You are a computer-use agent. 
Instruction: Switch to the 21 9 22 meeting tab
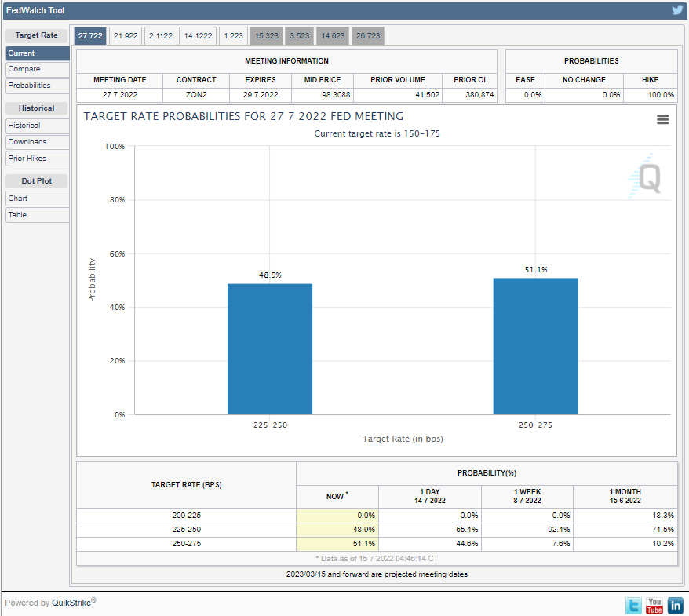pos(126,36)
